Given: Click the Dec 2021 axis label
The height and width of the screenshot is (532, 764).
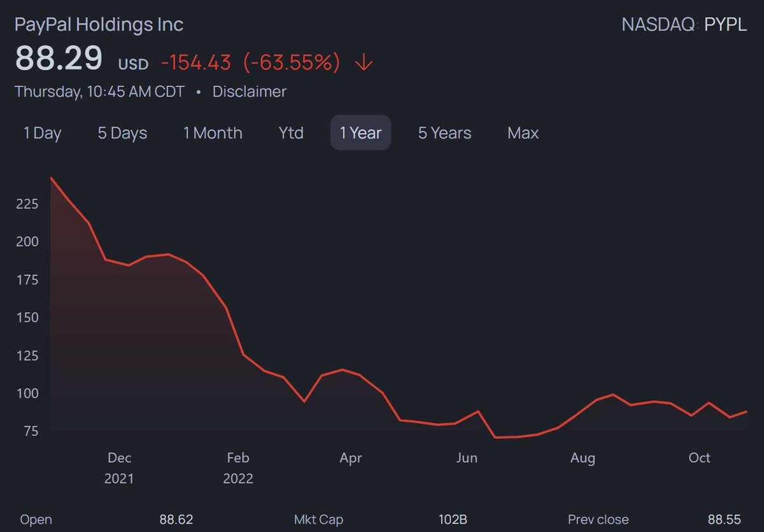Looking at the screenshot, I should point(119,468).
